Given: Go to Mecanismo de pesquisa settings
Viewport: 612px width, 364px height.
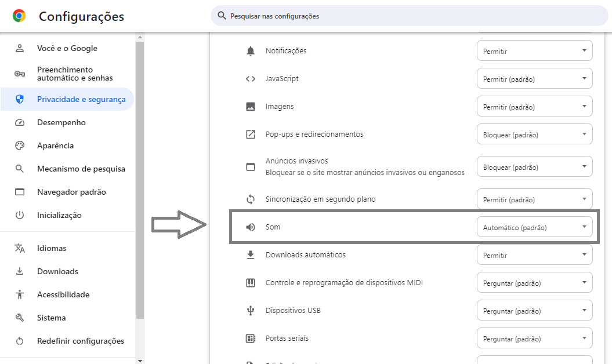Looking at the screenshot, I should click(81, 169).
